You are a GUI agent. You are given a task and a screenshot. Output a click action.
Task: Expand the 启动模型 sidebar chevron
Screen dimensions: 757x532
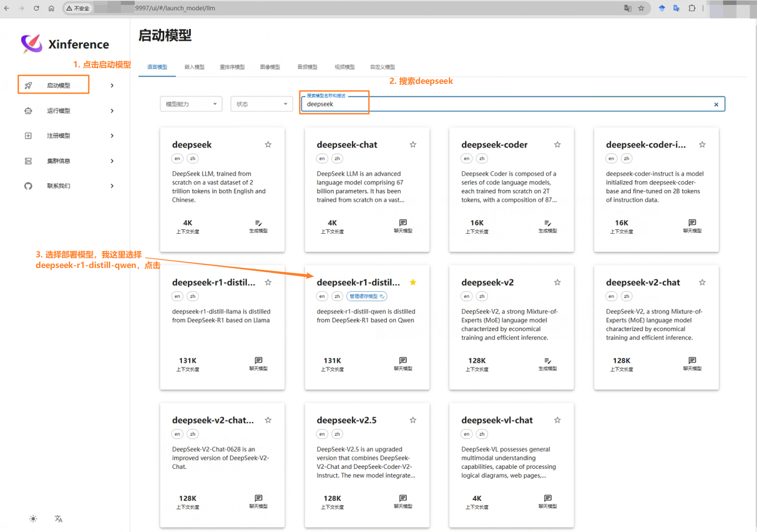[x=112, y=86]
